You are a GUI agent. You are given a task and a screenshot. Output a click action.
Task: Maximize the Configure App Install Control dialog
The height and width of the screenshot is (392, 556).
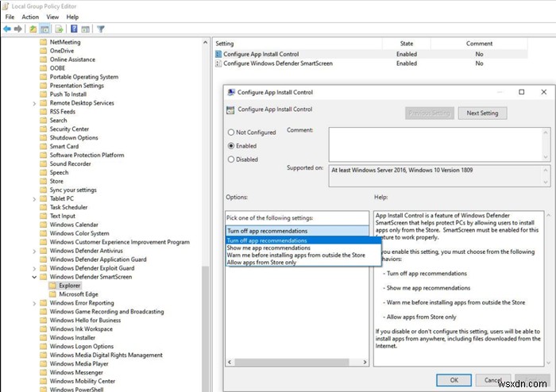(x=522, y=92)
